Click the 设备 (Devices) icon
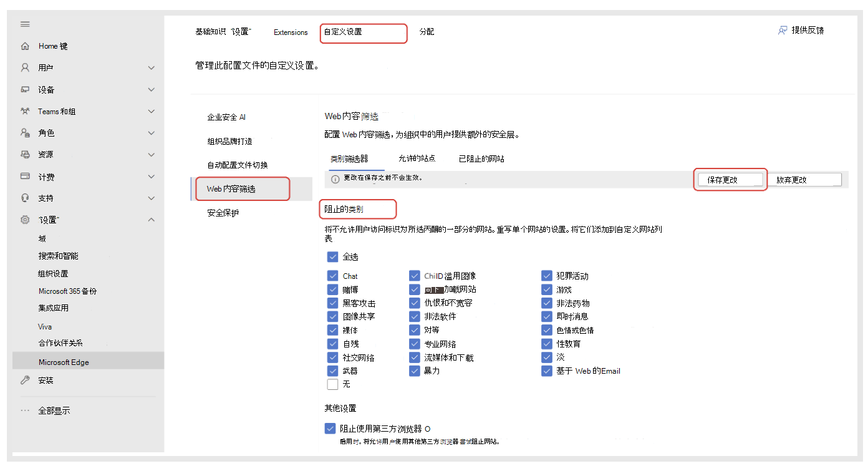This screenshot has width=868, height=471. pyautogui.click(x=25, y=89)
